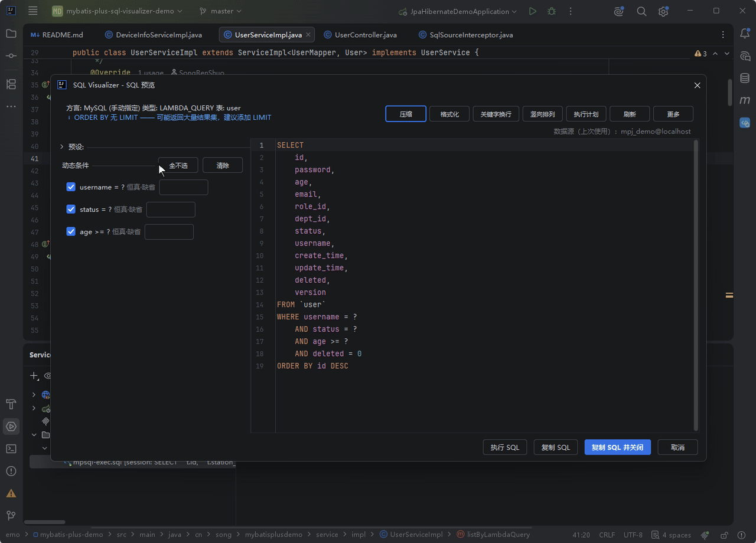Switch to the README.md tab
The width and height of the screenshot is (756, 543).
click(x=57, y=35)
